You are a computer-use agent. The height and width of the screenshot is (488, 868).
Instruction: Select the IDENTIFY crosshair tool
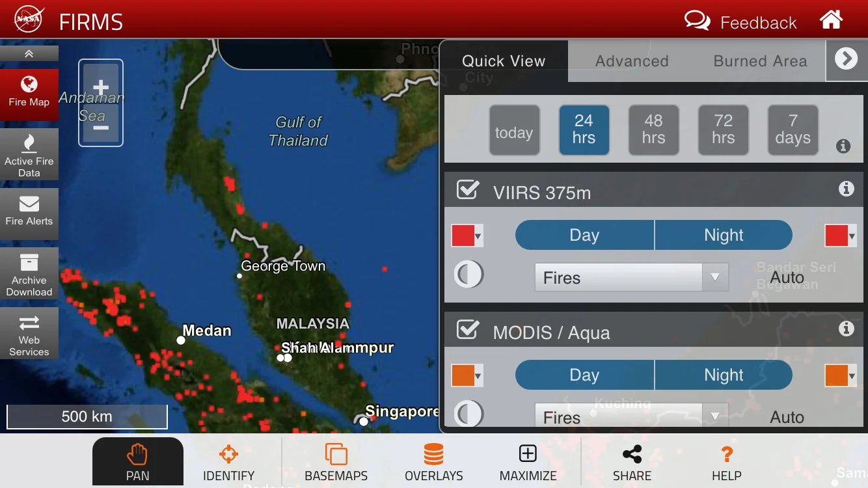(x=228, y=462)
